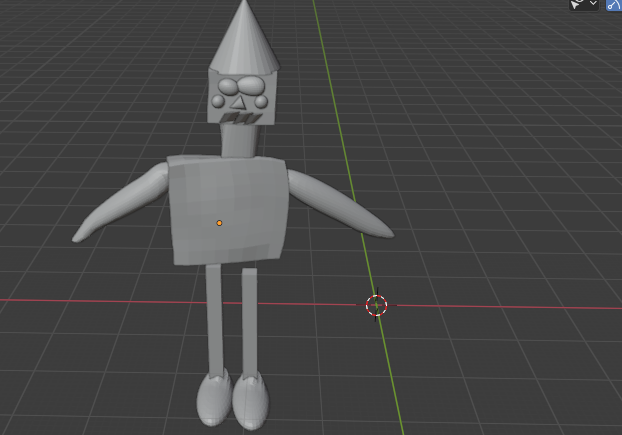
Task: Click the red-white 3D cursor
Action: coord(376,306)
